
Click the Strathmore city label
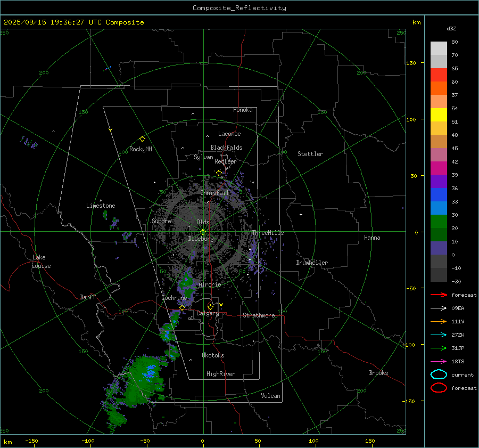[259, 315]
